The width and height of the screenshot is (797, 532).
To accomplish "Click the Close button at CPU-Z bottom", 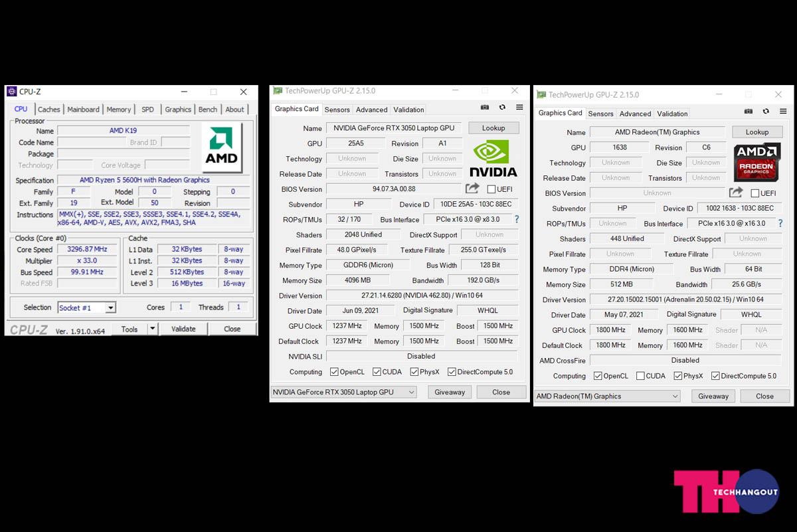I will click(232, 329).
